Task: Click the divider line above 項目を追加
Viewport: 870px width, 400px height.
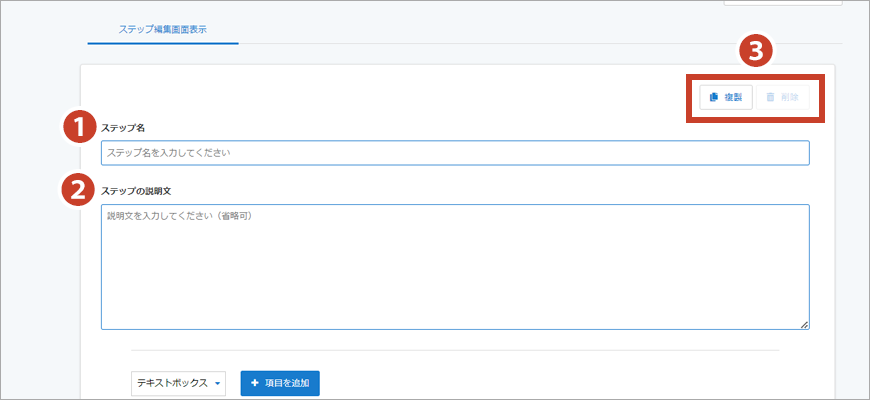Action: [454, 350]
